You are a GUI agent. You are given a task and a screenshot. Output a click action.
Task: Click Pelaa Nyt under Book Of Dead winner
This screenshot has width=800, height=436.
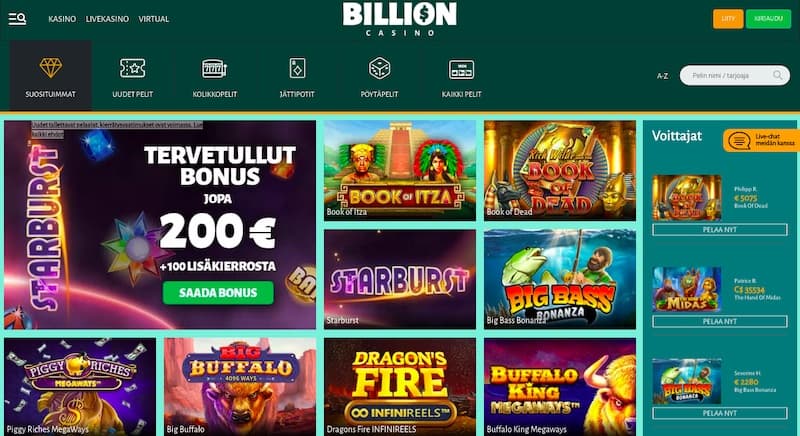click(x=719, y=229)
